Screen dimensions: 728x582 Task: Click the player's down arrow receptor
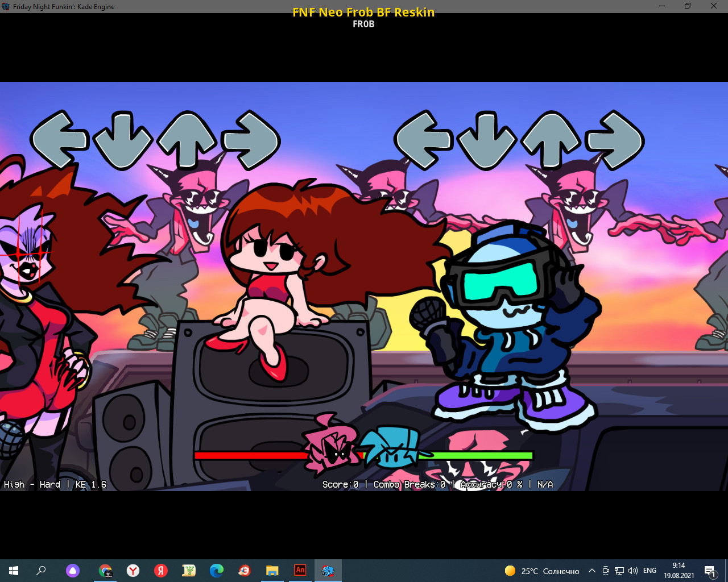(487, 140)
